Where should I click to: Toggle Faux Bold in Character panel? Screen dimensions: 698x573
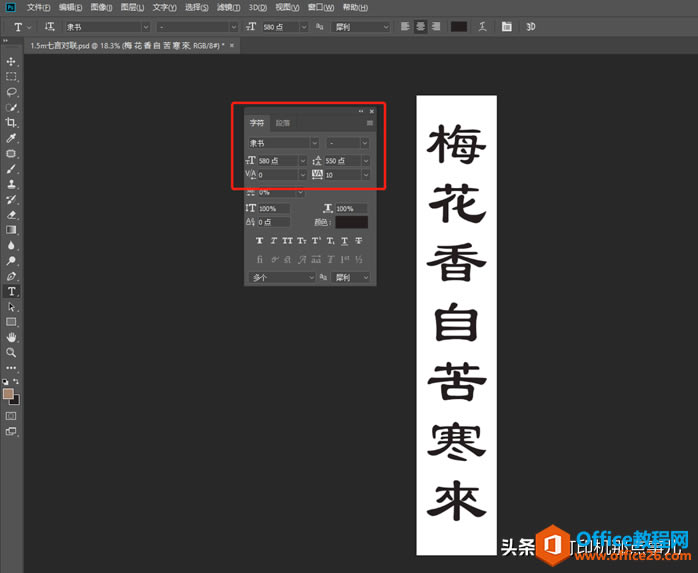pos(260,241)
